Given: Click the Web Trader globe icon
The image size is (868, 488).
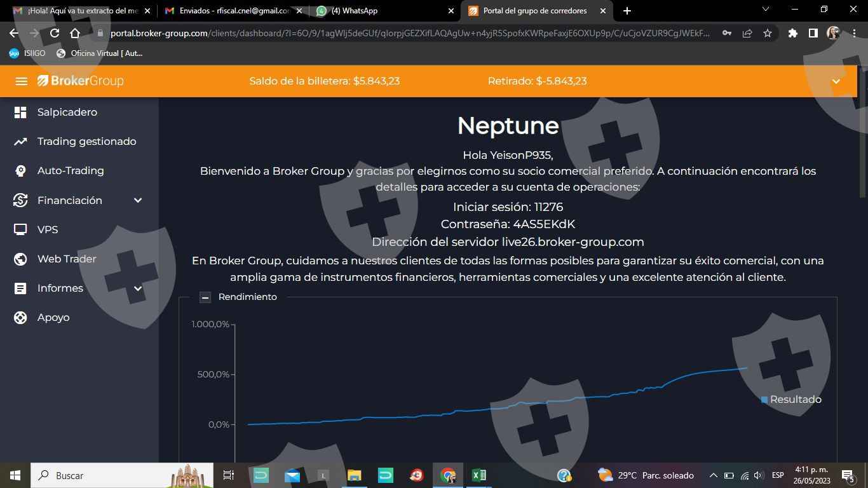Looking at the screenshot, I should click(20, 259).
